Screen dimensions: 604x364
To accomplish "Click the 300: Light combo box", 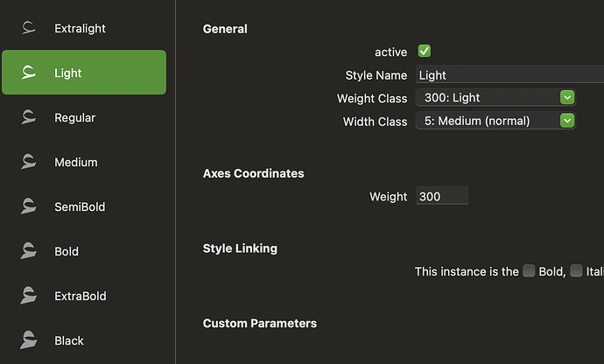I will (495, 97).
